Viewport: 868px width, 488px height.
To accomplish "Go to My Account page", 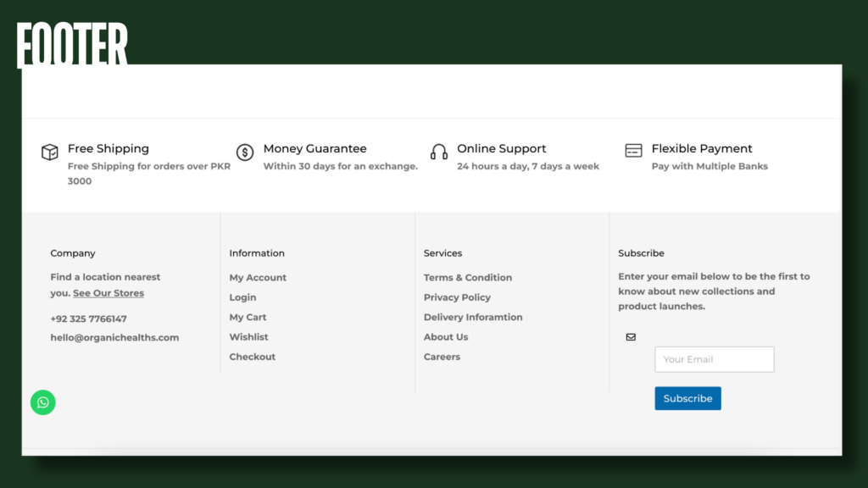I will [x=258, y=278].
